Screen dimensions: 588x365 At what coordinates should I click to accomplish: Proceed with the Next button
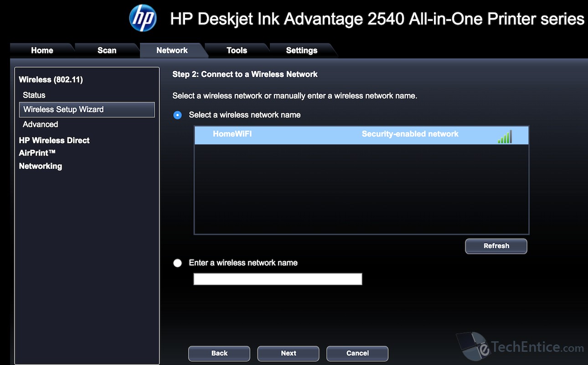click(x=288, y=353)
